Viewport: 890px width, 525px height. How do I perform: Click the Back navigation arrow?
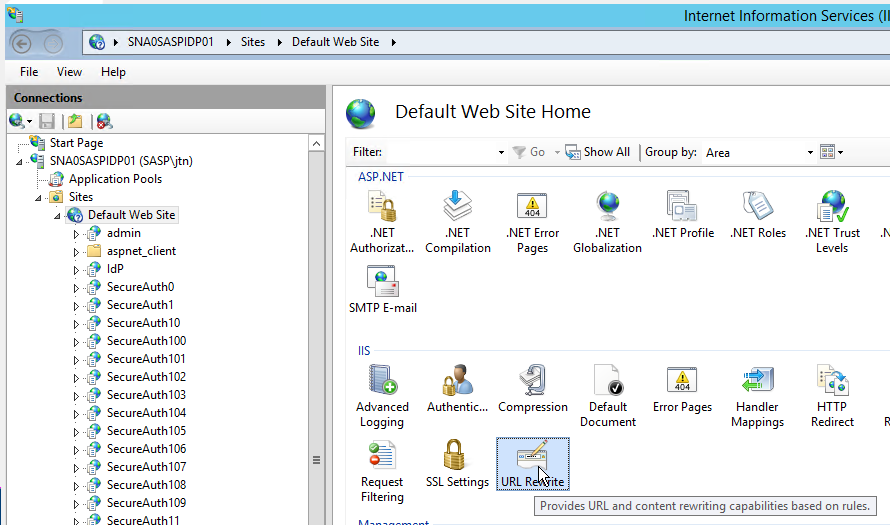22,44
